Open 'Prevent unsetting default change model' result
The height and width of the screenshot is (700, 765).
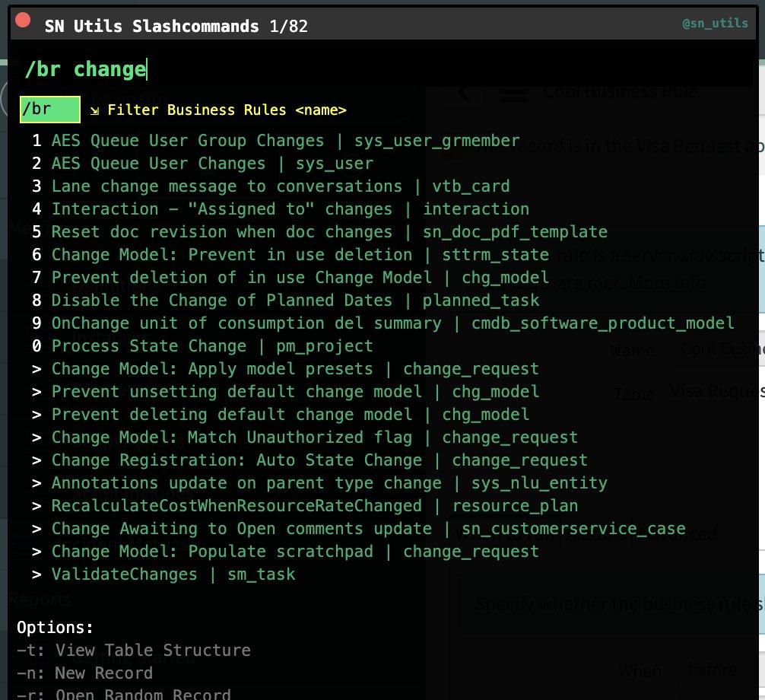pyautogui.click(x=295, y=392)
